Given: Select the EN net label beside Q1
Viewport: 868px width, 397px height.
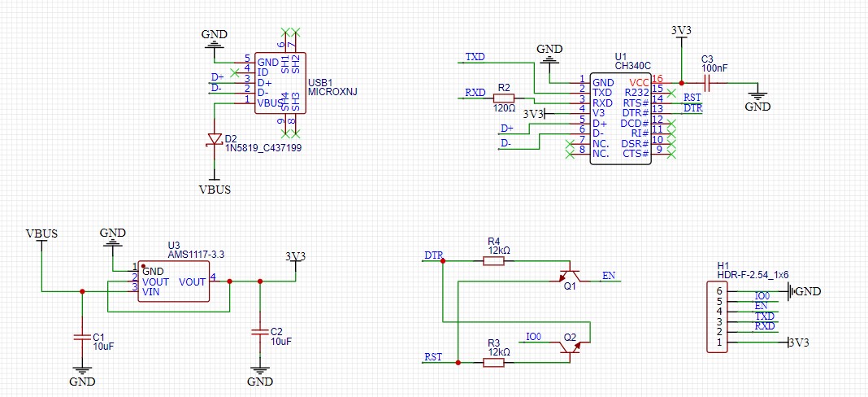Looking at the screenshot, I should point(608,277).
